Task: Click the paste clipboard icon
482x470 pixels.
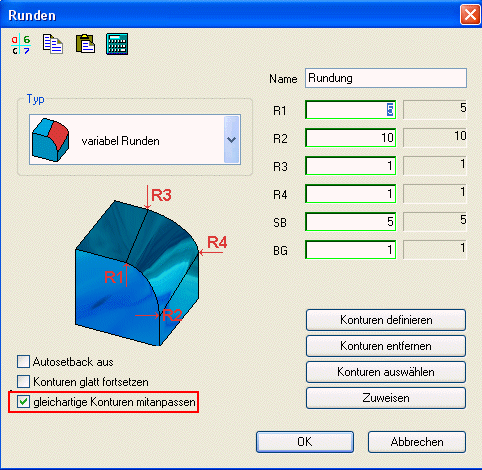Action: coord(85,44)
